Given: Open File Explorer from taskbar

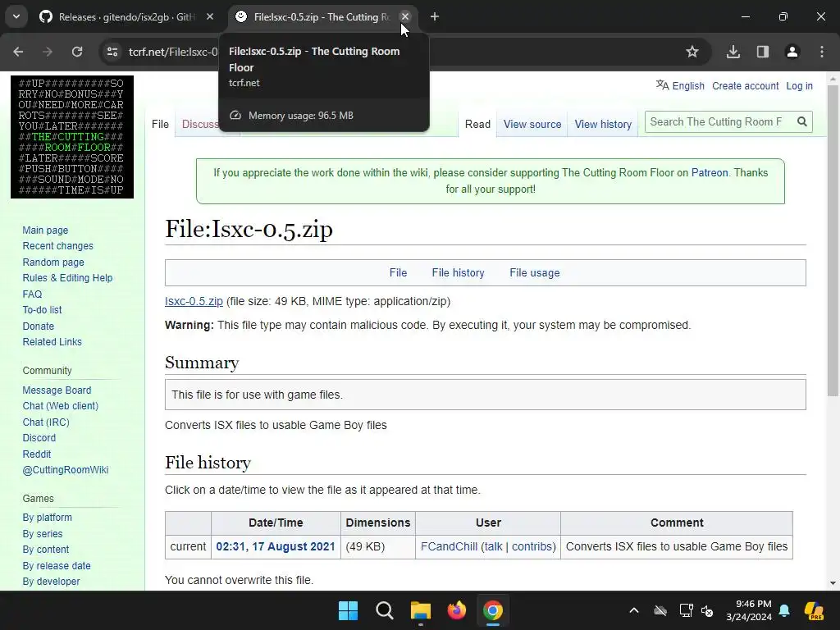Looking at the screenshot, I should [x=421, y=610].
